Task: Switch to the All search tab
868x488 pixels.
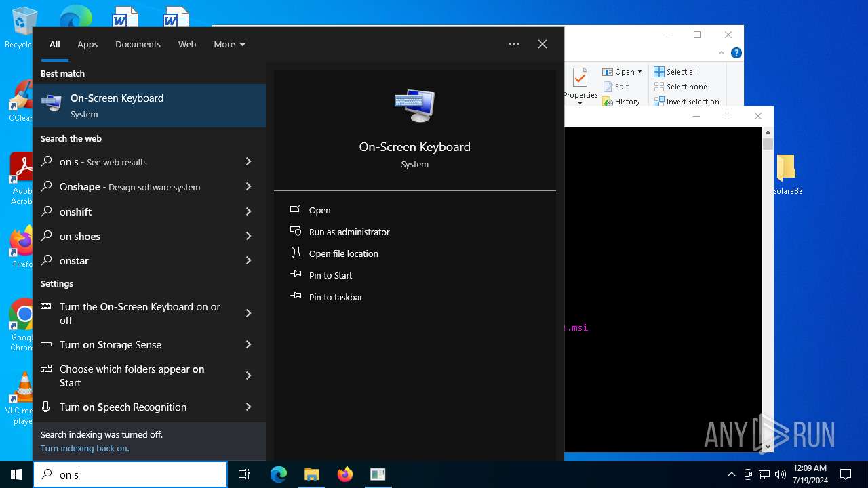Action: tap(55, 44)
